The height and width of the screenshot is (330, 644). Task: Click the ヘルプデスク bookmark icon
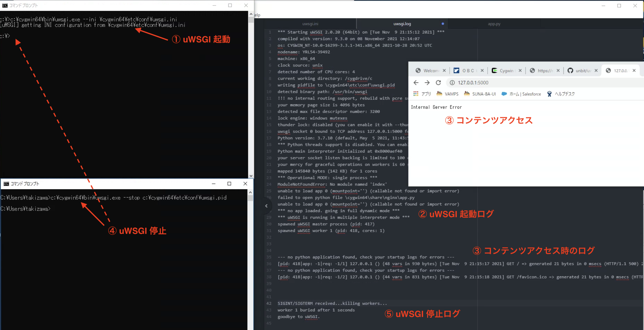pyautogui.click(x=550, y=94)
